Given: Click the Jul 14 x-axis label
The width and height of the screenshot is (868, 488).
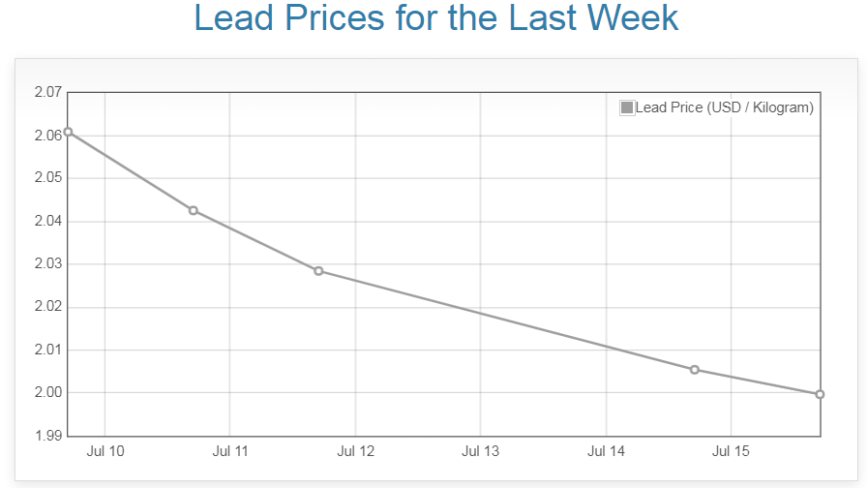Looking at the screenshot, I should click(x=606, y=451).
